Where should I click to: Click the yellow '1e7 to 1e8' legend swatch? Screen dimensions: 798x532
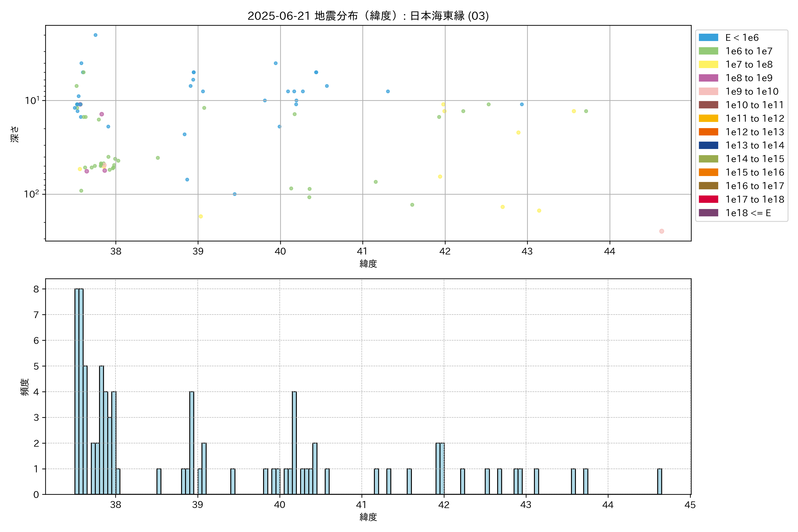(708, 65)
